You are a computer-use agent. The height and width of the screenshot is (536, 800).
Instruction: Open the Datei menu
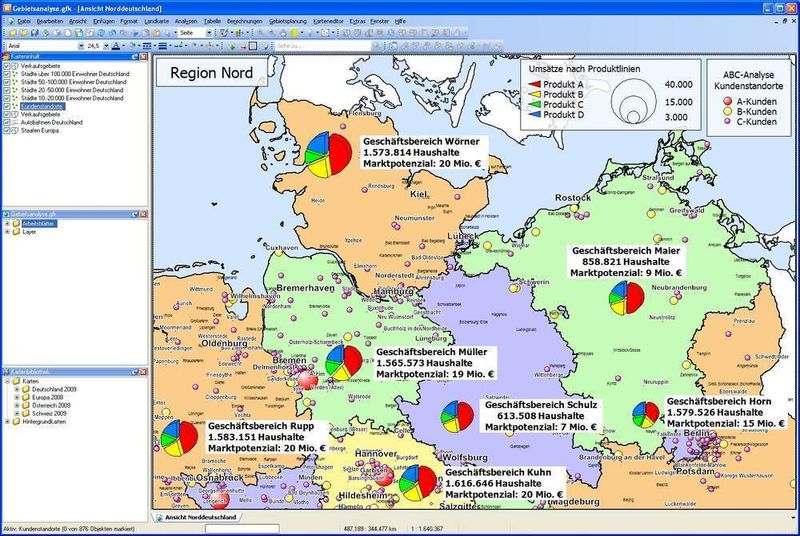pos(23,21)
